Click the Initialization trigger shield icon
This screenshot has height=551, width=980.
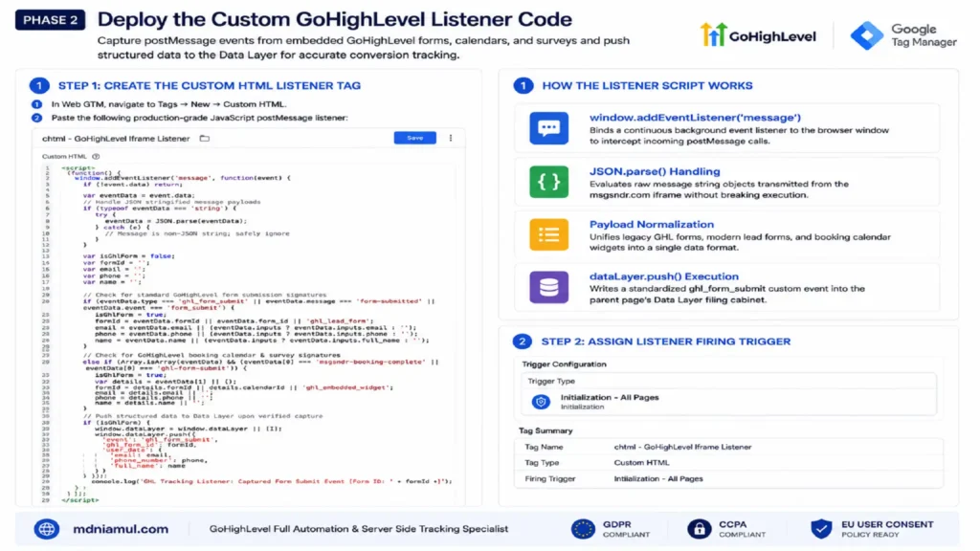tap(542, 402)
